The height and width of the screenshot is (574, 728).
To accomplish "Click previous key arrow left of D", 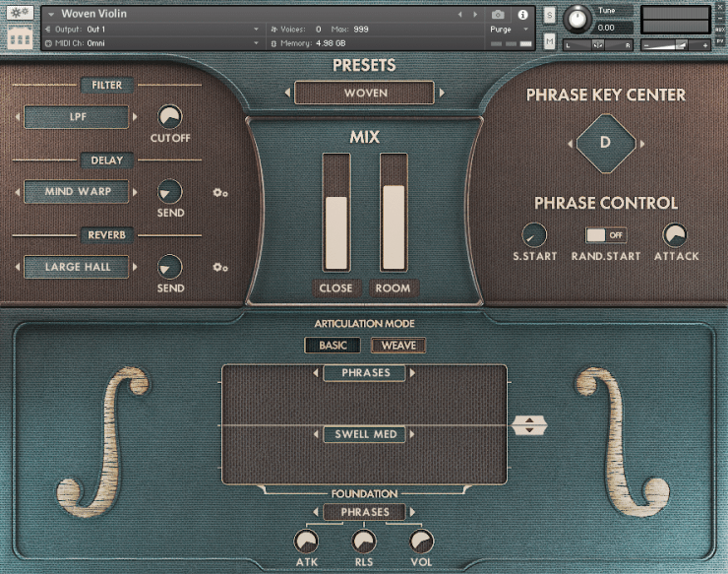I will 568,143.
